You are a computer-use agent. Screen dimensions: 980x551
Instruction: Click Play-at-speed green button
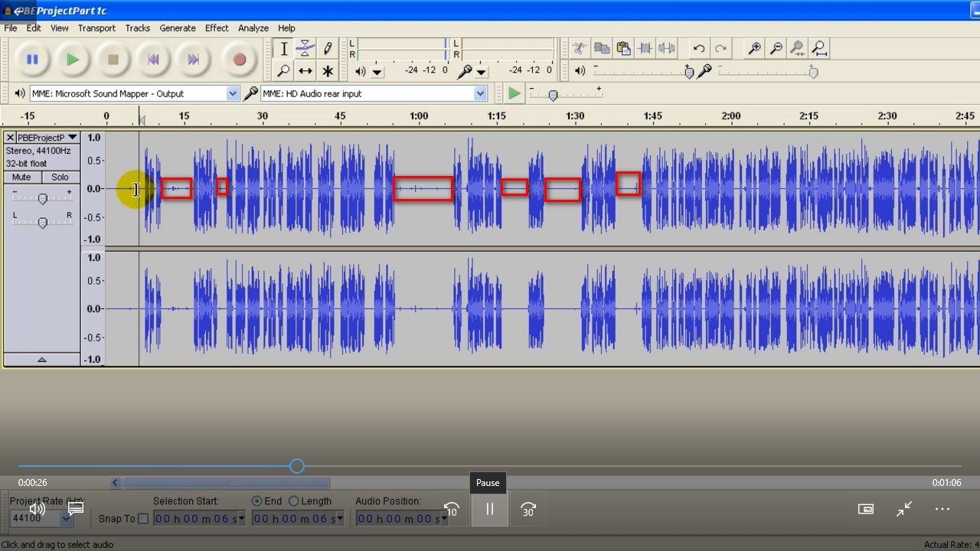(514, 93)
